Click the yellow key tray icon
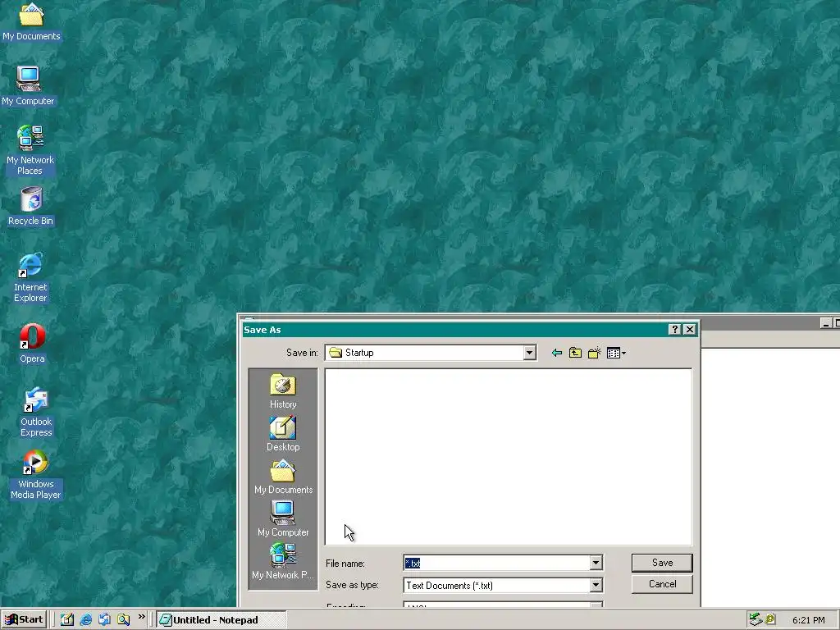This screenshot has height=630, width=840. pyautogui.click(x=770, y=619)
